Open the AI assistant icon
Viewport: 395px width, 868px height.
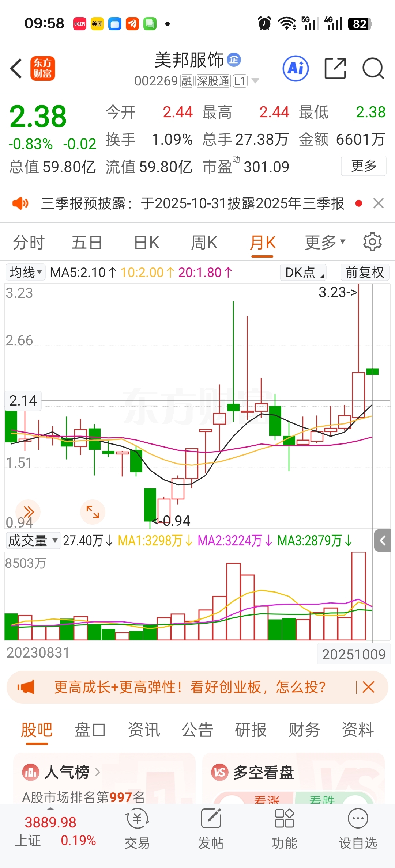[296, 68]
